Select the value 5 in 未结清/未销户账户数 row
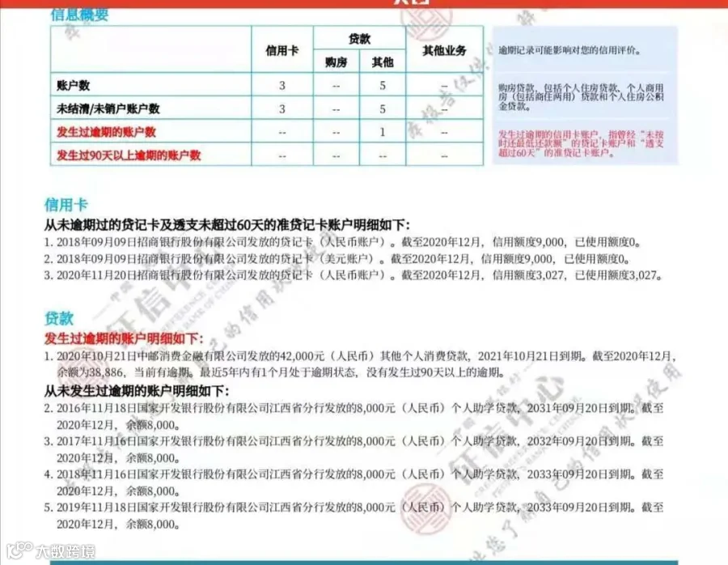This screenshot has width=728, height=565. click(383, 108)
